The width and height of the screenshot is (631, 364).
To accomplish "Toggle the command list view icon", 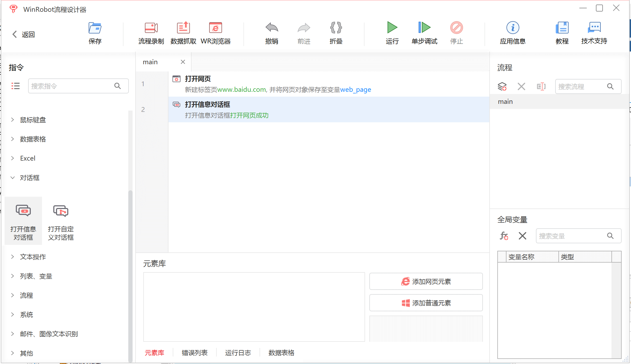I will [x=16, y=86].
